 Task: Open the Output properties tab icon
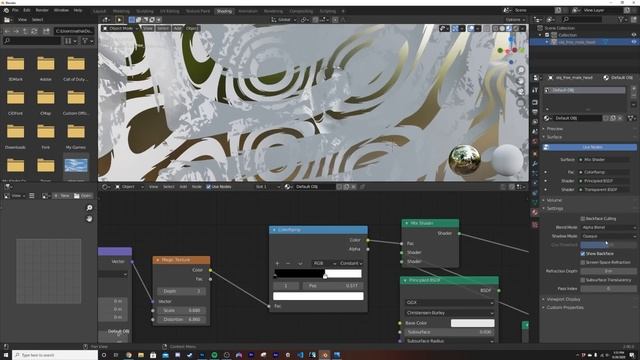tap(535, 112)
